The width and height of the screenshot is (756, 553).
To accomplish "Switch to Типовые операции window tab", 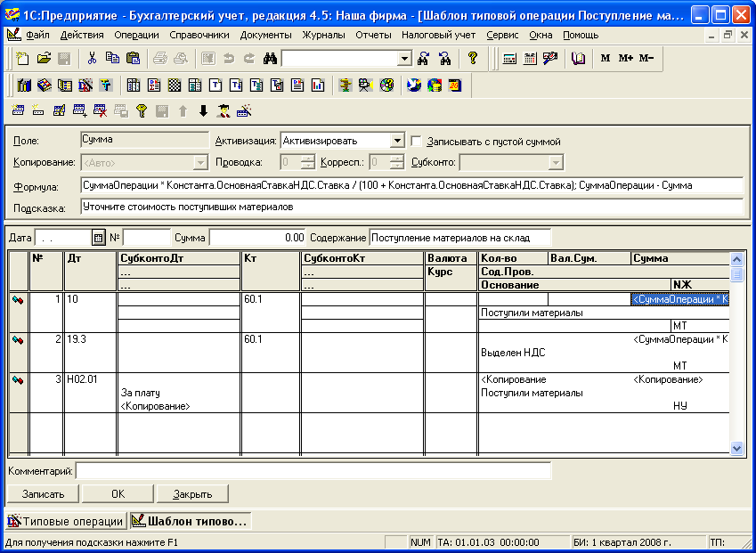I will 66,521.
